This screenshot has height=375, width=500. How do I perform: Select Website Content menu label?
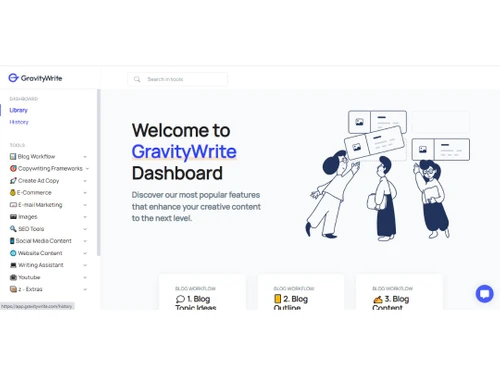(x=40, y=253)
